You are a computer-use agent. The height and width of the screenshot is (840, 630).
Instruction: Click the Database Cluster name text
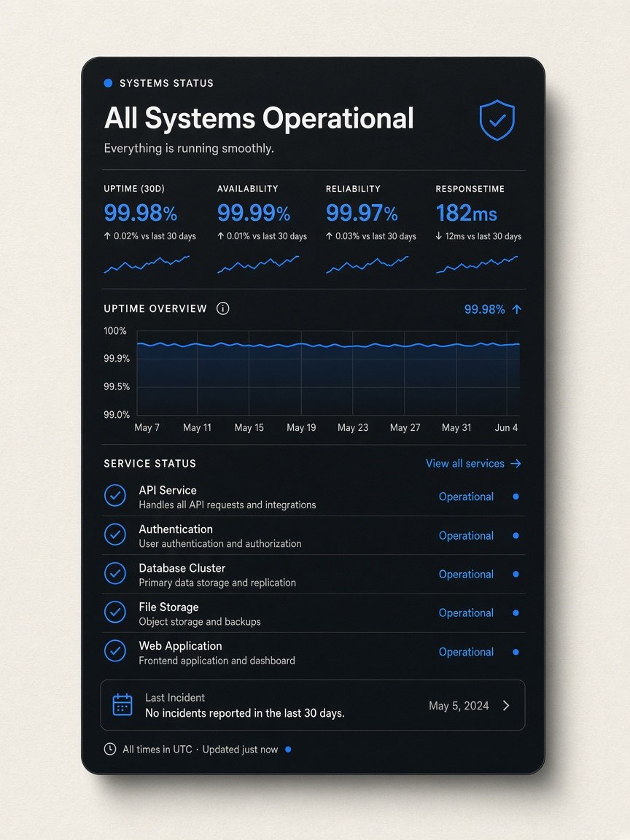(x=182, y=568)
